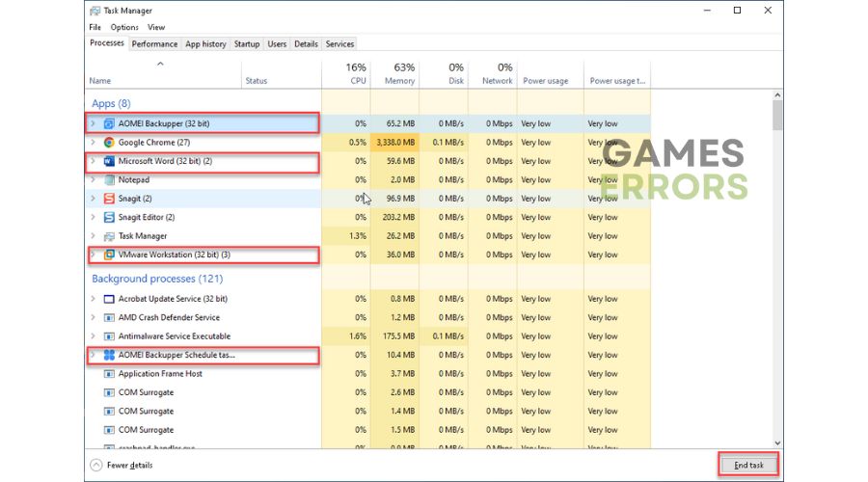Click the Antimalware Service Executable icon

pyautogui.click(x=109, y=336)
